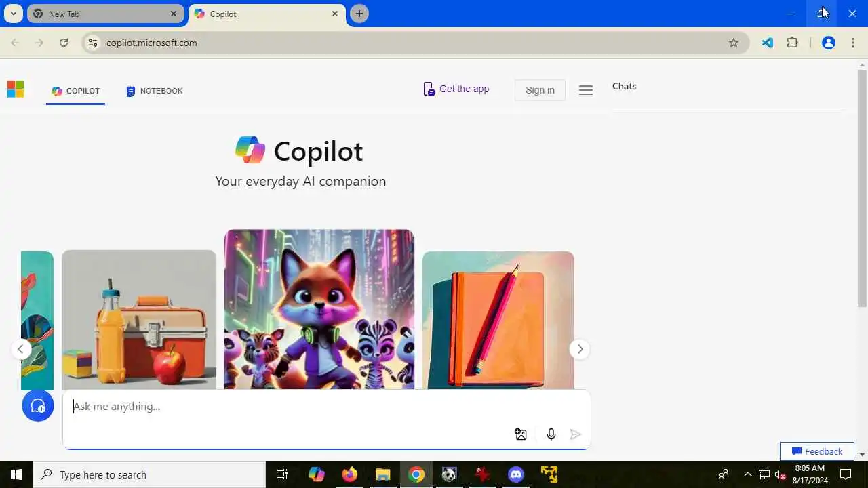868x488 pixels.
Task: Open Copilot from the taskbar
Action: 317,474
